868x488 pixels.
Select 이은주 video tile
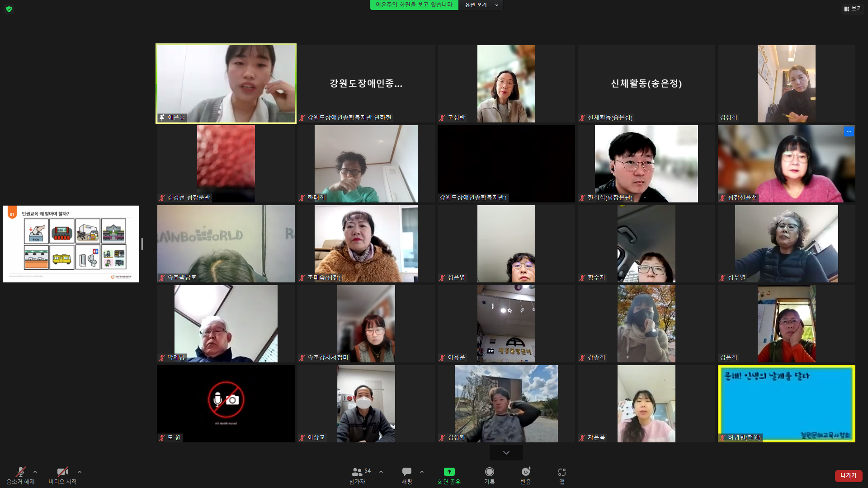click(x=226, y=84)
